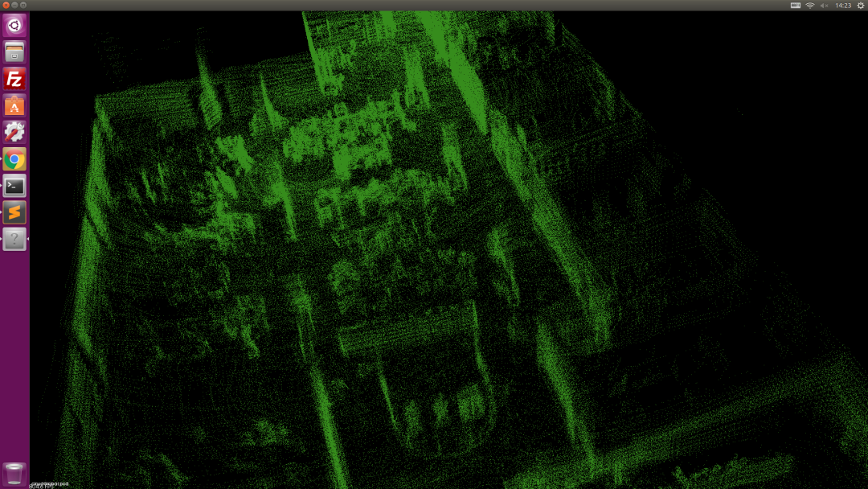Screen dimensions: 868x489
Task: Open System Settings gear-and-wrench icon
Action: point(14,132)
